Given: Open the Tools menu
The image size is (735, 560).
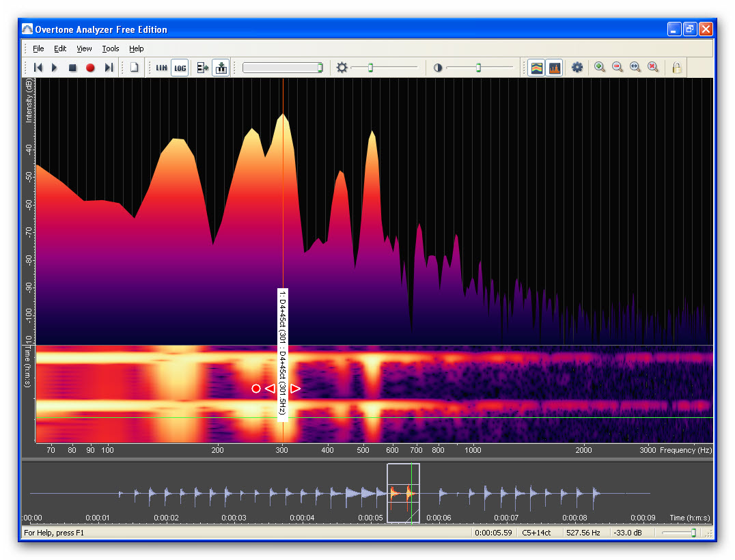Looking at the screenshot, I should tap(111, 48).
